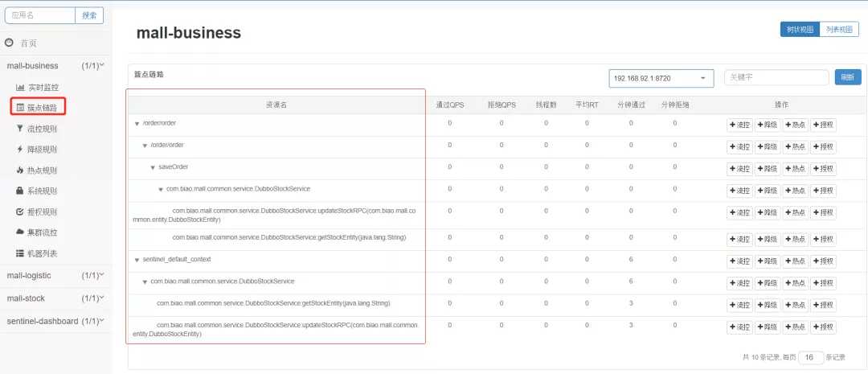
Task: Click the 簇点链路 panel title
Action: (149, 74)
